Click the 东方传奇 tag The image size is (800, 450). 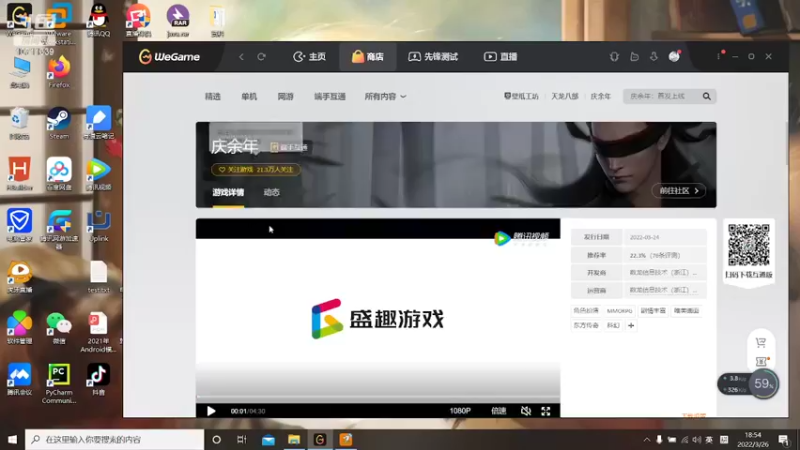click(586, 326)
